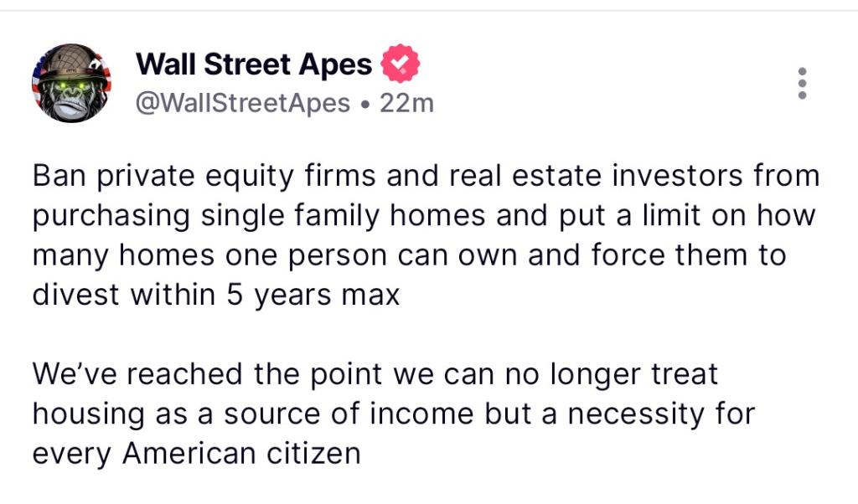Open the @WallStreetApes handle link
Image resolution: width=858 pixels, height=504 pixels.
[x=242, y=103]
